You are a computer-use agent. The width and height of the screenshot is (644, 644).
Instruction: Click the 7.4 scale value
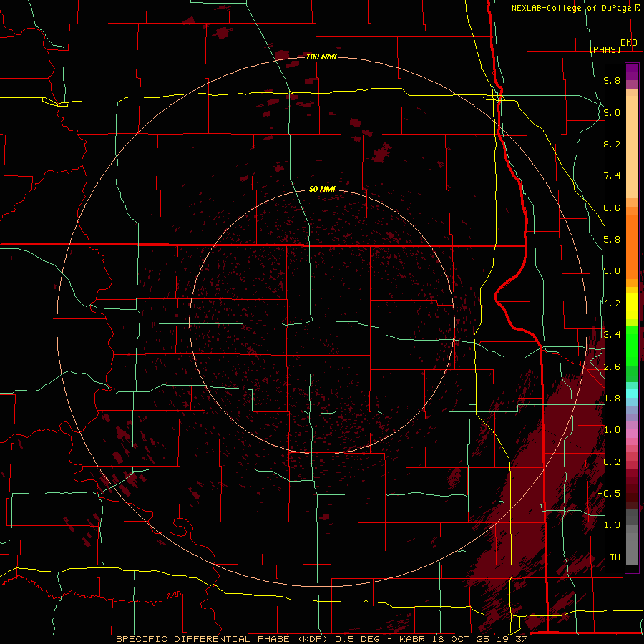click(612, 176)
